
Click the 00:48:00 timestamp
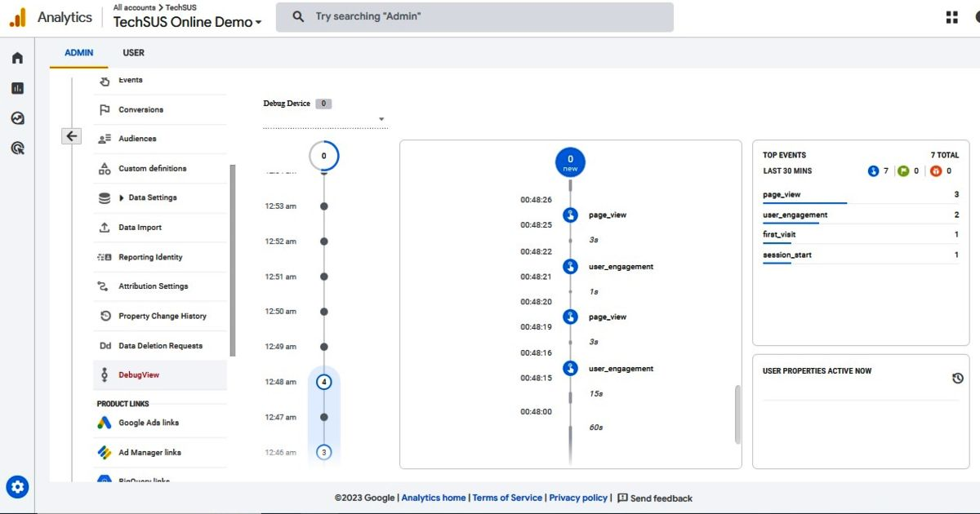coord(537,412)
